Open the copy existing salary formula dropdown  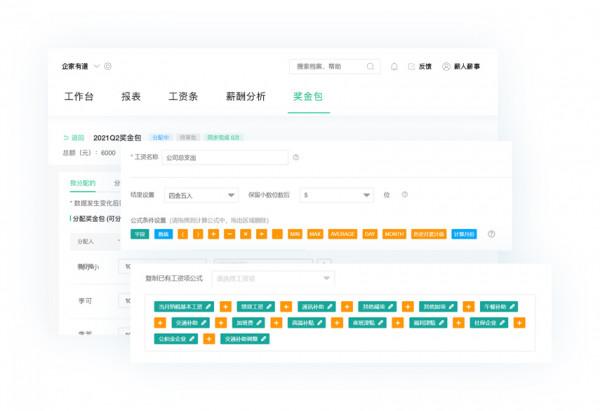(273, 278)
